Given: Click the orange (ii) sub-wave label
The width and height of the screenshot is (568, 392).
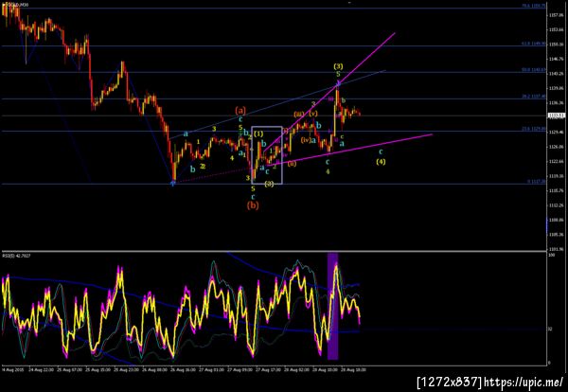Looking at the screenshot, I should coord(292,164).
